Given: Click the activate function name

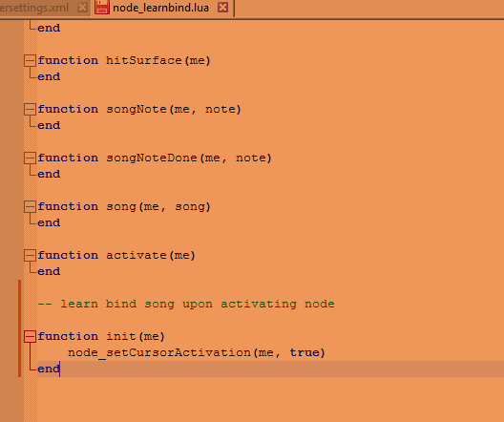Looking at the screenshot, I should coord(136,256).
